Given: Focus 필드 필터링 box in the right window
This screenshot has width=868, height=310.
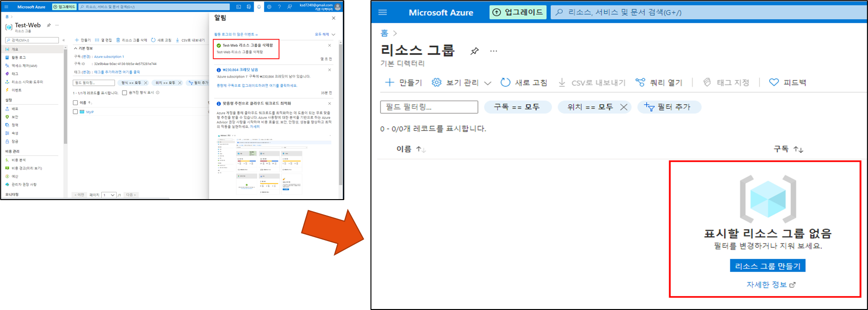Looking at the screenshot, I should coord(429,107).
